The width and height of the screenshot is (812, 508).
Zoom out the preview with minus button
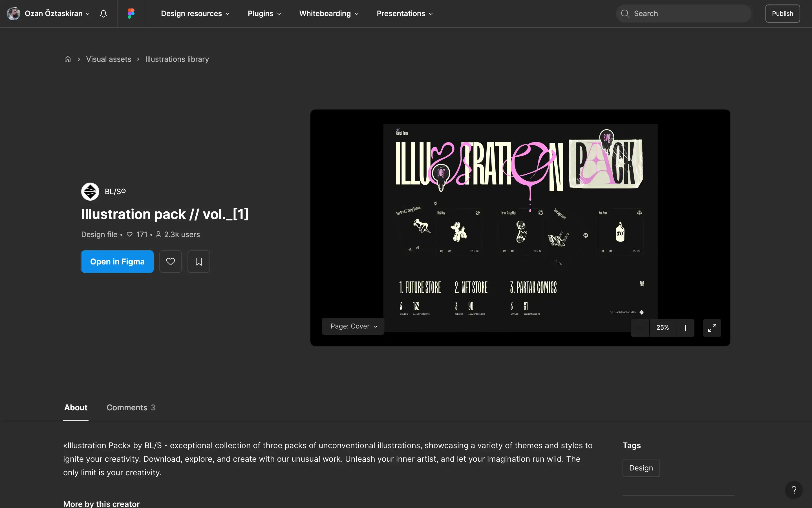(x=640, y=328)
